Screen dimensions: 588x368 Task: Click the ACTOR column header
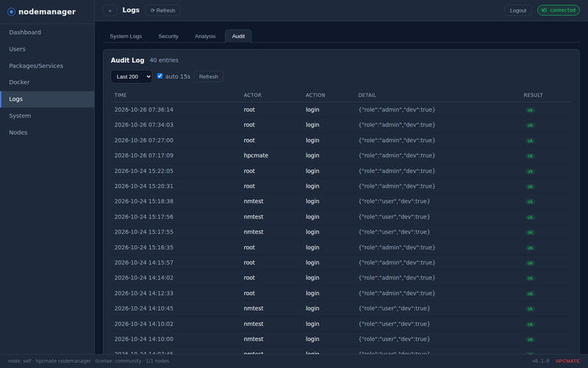[x=252, y=96]
